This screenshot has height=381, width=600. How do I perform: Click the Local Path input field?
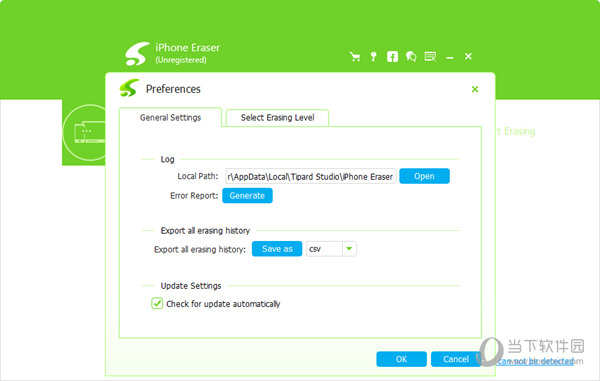click(310, 176)
